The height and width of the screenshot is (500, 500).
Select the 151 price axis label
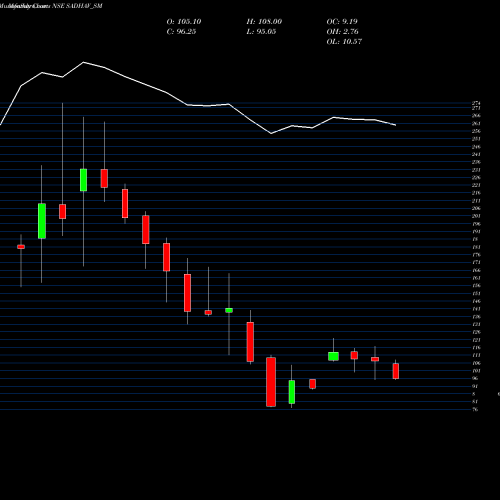(476, 294)
